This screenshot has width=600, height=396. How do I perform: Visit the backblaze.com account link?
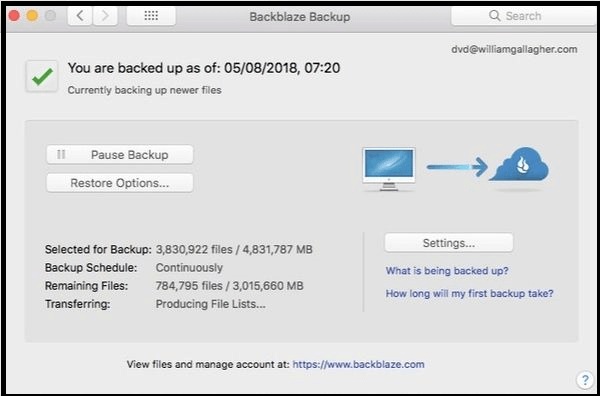(x=358, y=364)
